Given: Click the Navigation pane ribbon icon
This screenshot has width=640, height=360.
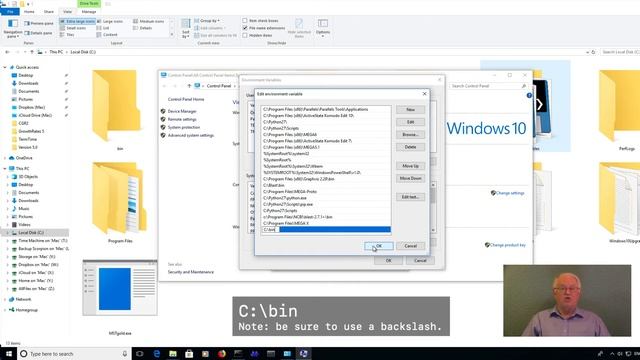Looking at the screenshot, I should tap(13, 28).
